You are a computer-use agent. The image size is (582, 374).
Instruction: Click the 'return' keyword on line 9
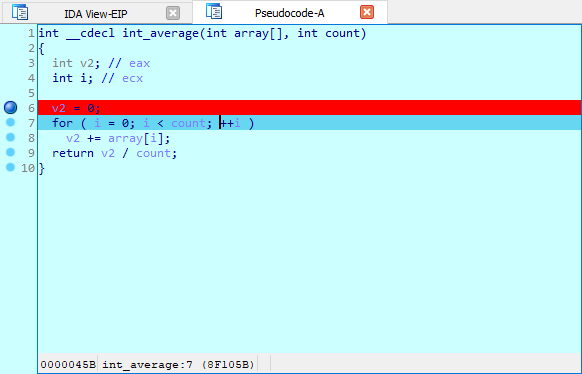73,153
